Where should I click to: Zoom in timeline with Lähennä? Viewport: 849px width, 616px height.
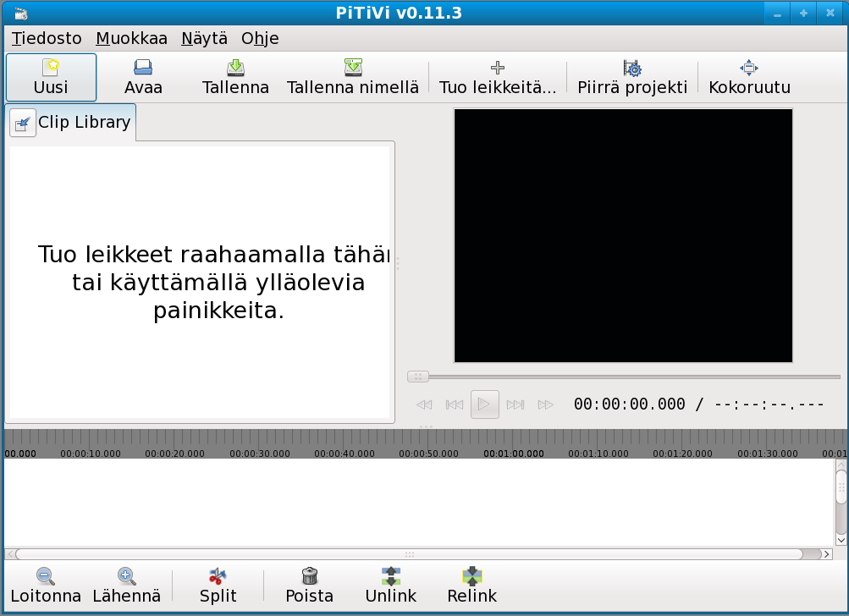pyautogui.click(x=126, y=577)
